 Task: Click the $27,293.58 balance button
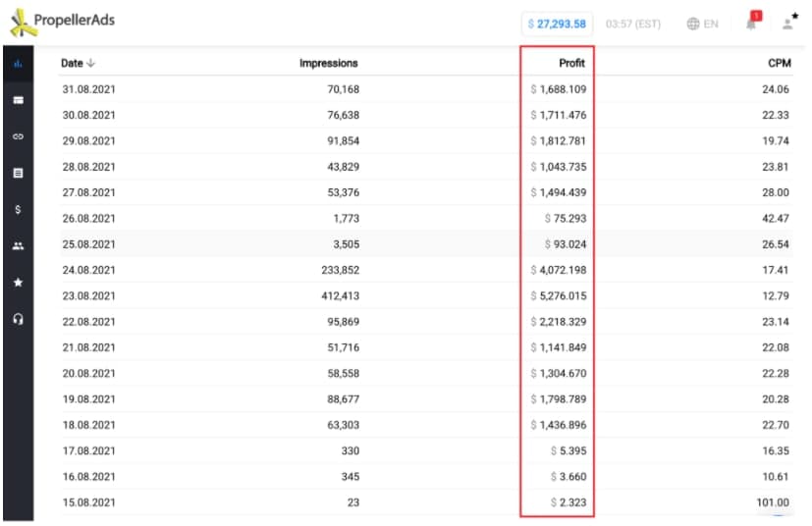[557, 24]
